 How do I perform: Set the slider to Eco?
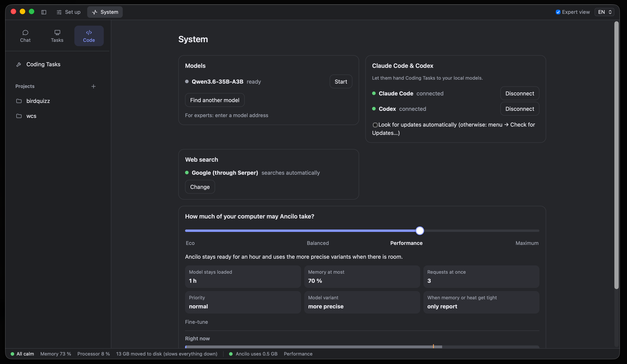pyautogui.click(x=190, y=243)
